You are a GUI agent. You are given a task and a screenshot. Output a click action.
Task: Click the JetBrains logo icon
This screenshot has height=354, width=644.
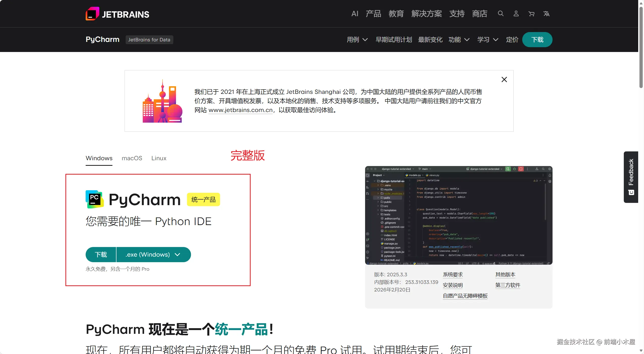[x=92, y=14]
